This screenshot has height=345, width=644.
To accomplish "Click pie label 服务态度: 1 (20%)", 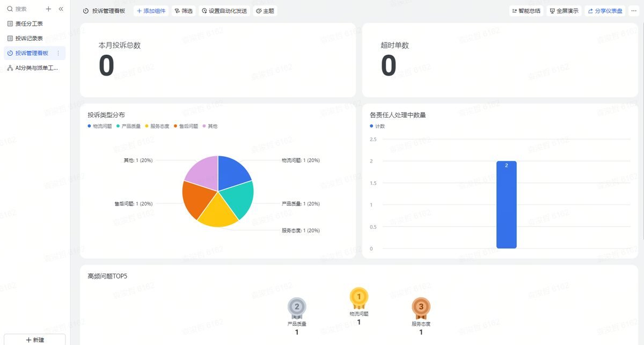I will point(301,231).
